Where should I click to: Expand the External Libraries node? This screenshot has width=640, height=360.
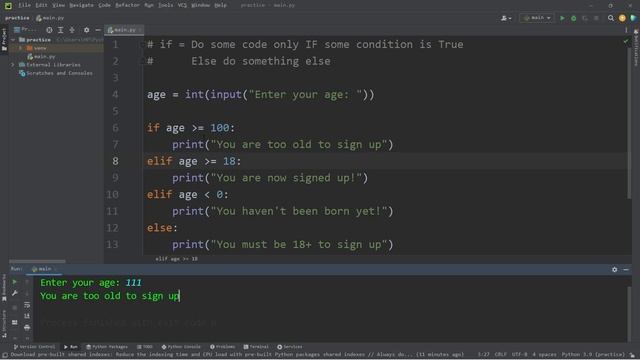click(13, 65)
